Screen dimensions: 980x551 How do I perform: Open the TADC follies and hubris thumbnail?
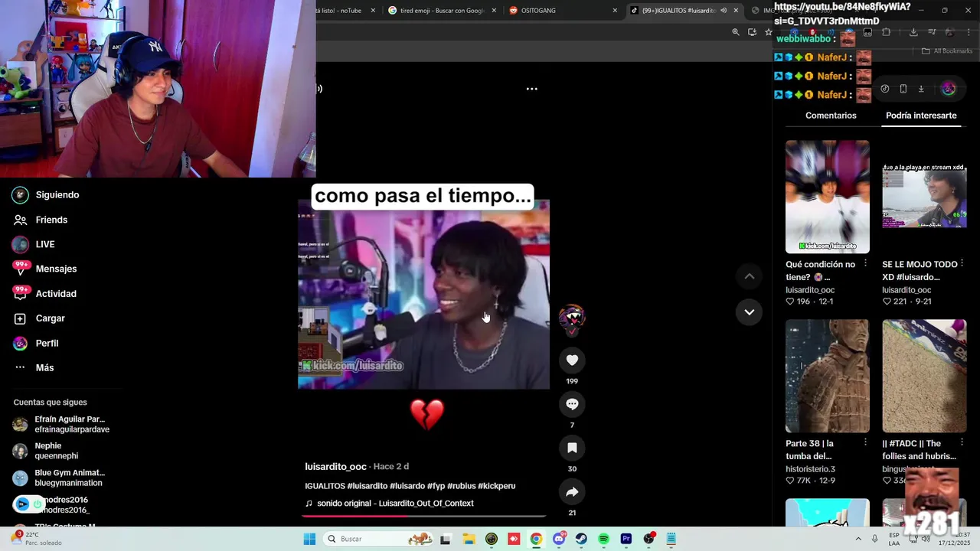click(924, 376)
